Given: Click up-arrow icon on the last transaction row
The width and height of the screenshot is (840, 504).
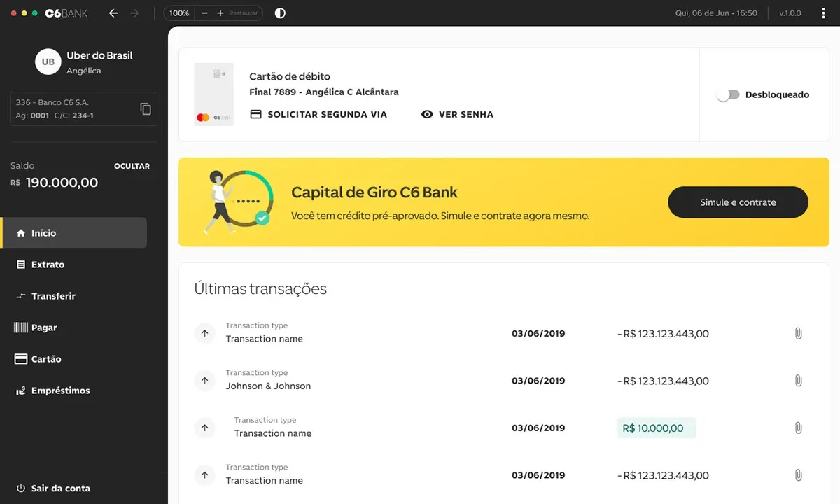Looking at the screenshot, I should (204, 475).
